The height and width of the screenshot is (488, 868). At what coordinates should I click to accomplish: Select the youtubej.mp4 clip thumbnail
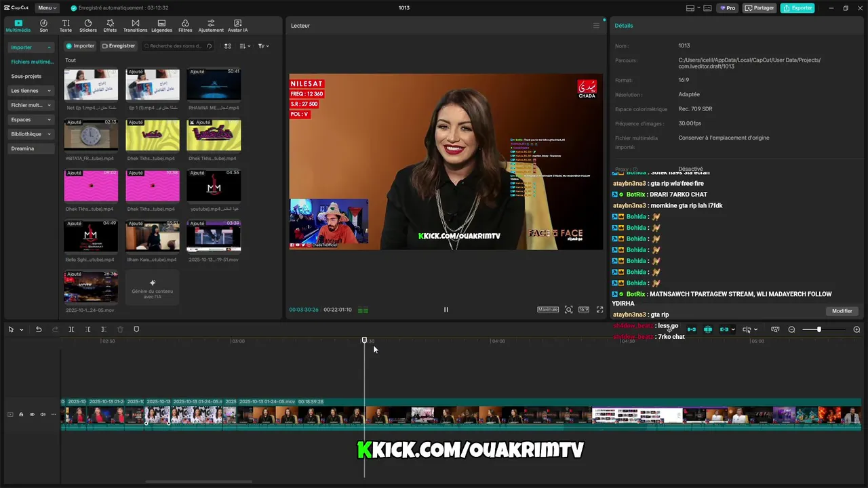(x=214, y=185)
